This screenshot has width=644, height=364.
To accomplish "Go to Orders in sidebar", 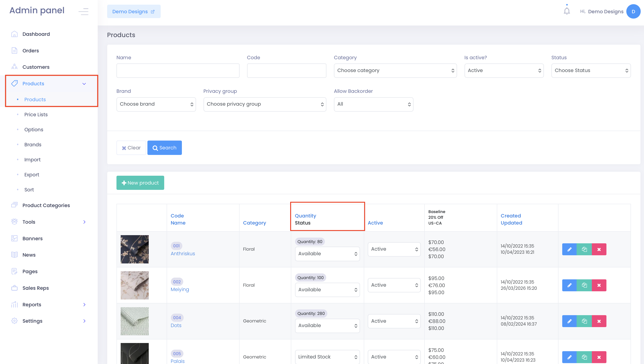I will [x=30, y=50].
